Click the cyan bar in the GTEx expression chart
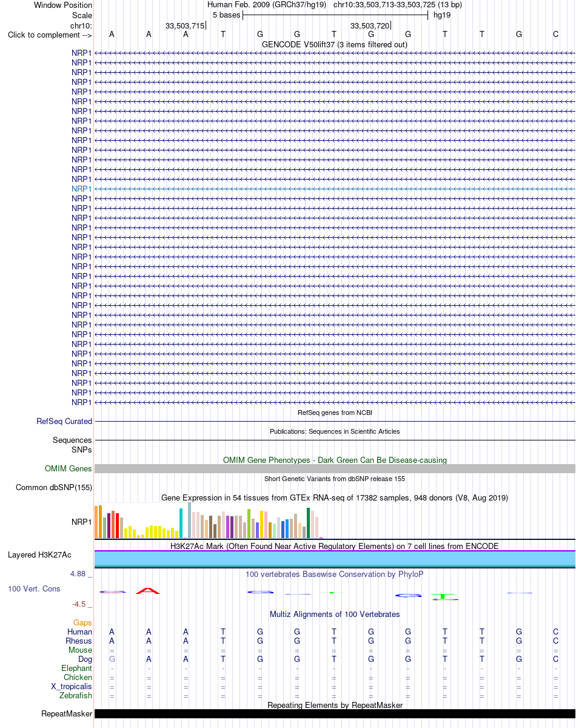The image size is (576, 728). coord(181,523)
